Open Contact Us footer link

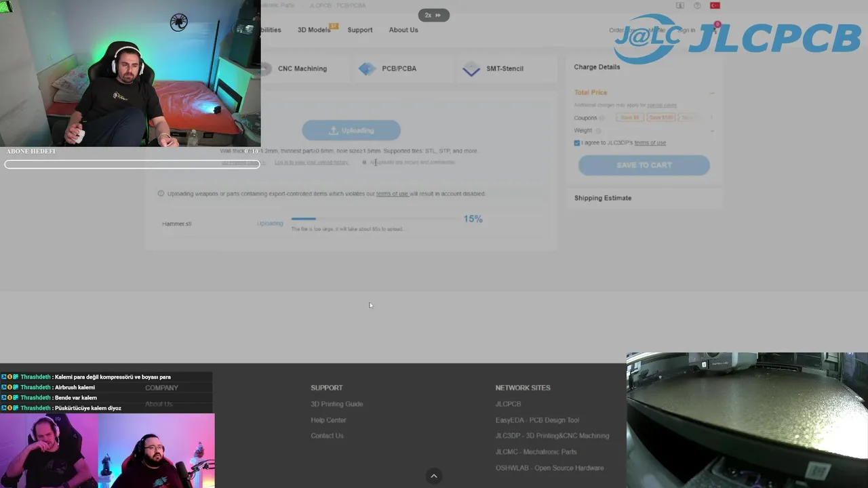(327, 436)
